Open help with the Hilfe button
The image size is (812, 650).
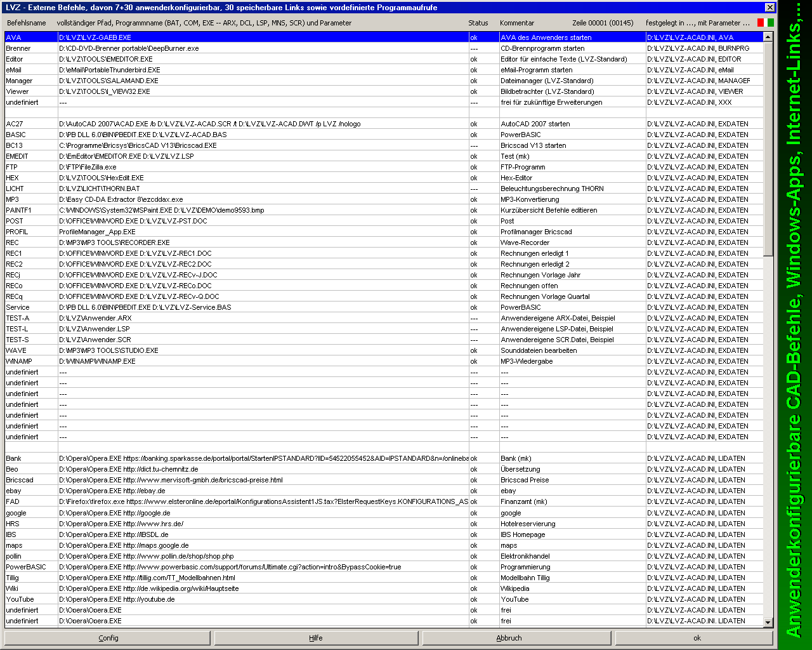pos(316,638)
